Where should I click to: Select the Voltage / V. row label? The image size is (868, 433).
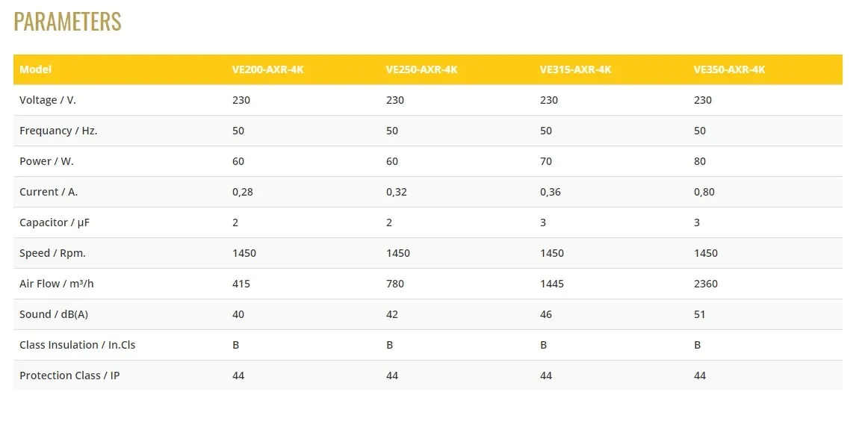tap(47, 100)
